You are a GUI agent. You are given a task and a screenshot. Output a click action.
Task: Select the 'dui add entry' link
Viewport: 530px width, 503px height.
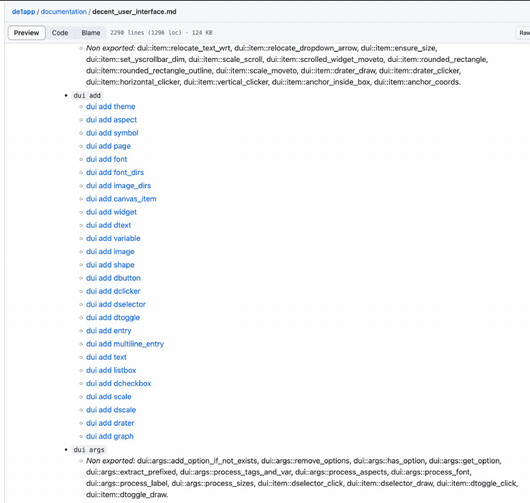109,331
